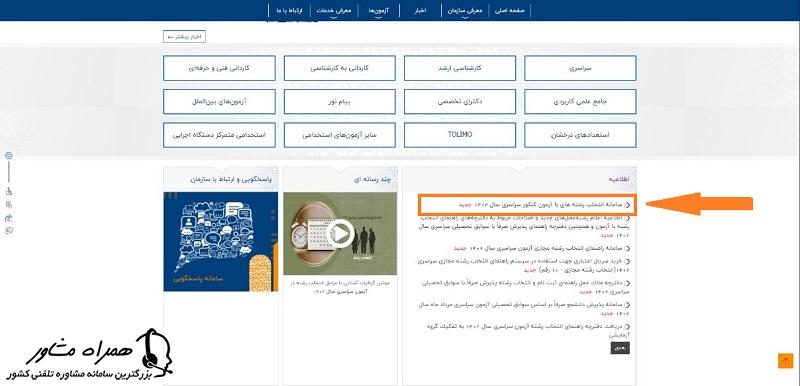Click the اطلاعیه panel heading

pos(619,179)
